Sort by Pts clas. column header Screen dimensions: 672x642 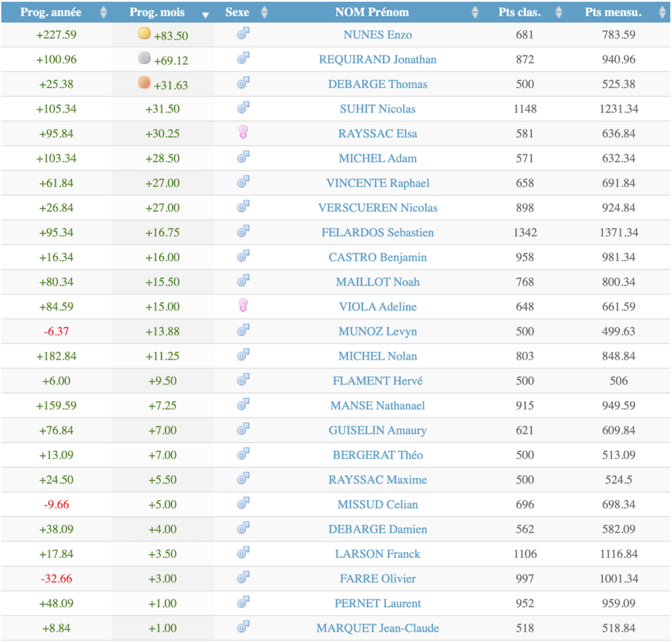524,12
